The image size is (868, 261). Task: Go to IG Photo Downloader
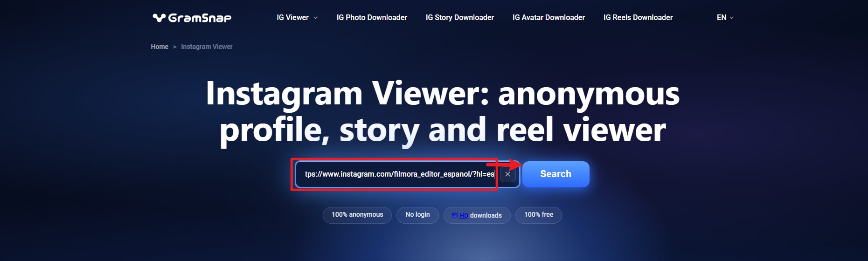click(372, 17)
